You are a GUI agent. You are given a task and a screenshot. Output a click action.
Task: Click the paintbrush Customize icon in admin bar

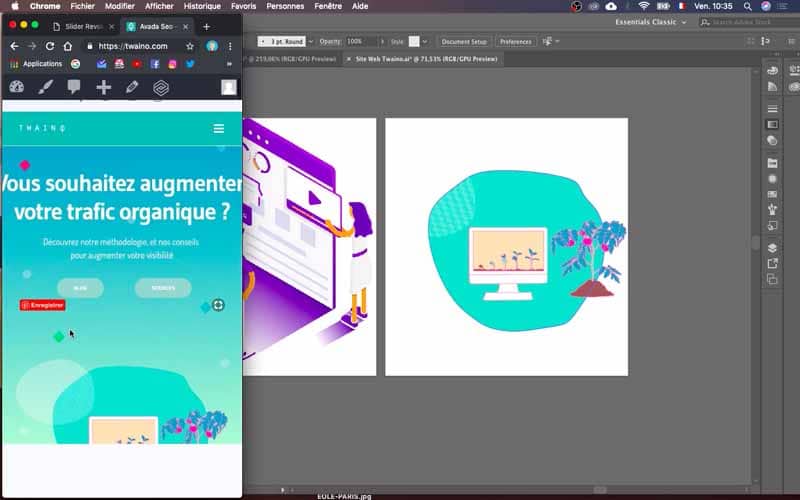(x=46, y=87)
